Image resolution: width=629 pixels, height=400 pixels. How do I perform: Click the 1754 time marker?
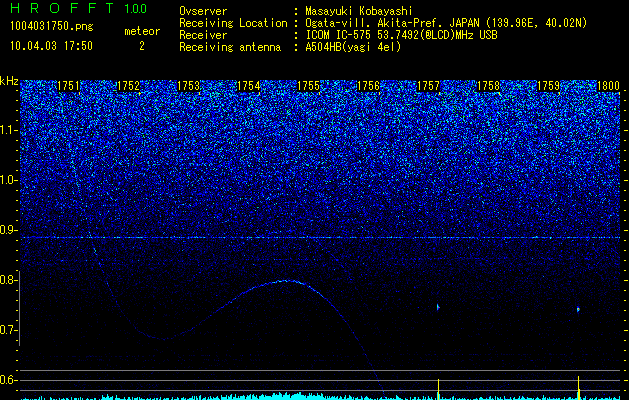point(248,86)
